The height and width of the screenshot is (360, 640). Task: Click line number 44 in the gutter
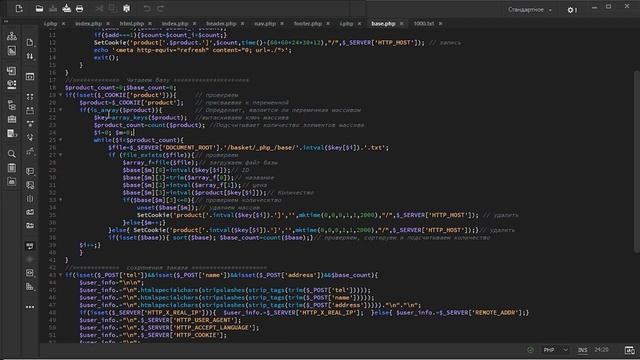[52, 282]
